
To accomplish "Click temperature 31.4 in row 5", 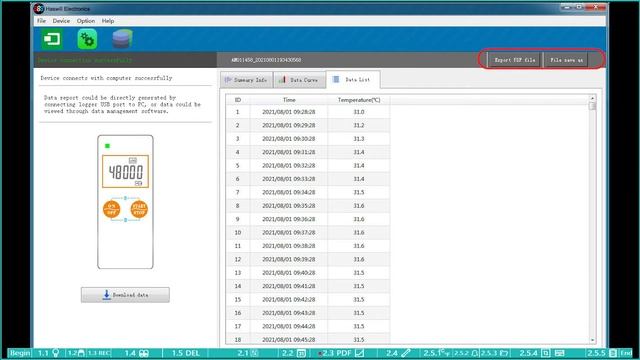I will 359,165.
